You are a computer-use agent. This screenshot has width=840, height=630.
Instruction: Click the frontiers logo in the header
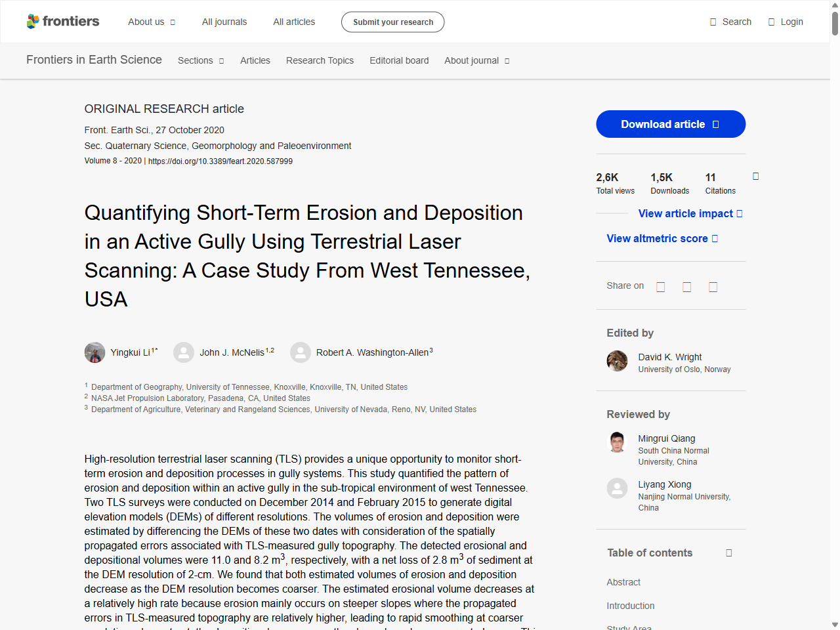point(63,21)
